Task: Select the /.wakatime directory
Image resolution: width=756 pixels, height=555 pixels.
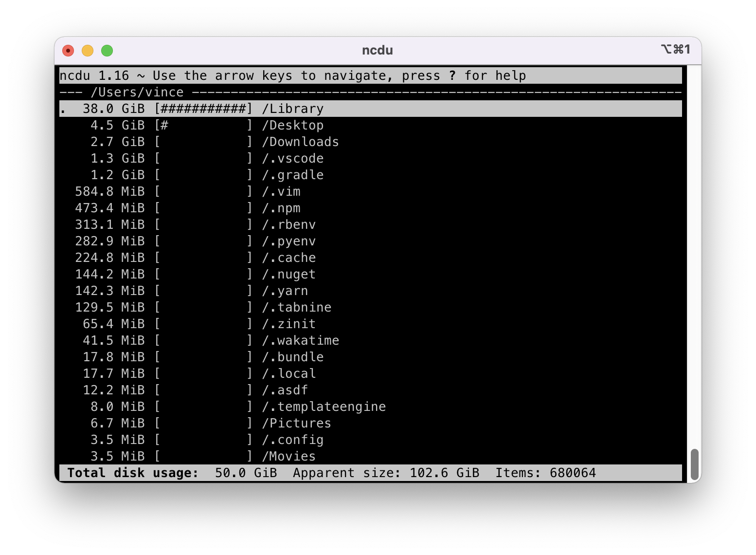Action: coord(371,340)
